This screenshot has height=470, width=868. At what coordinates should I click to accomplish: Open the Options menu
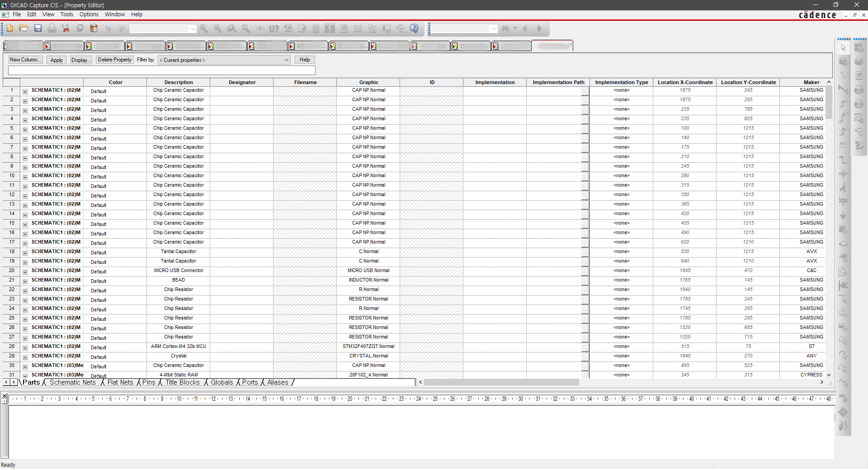[x=89, y=14]
